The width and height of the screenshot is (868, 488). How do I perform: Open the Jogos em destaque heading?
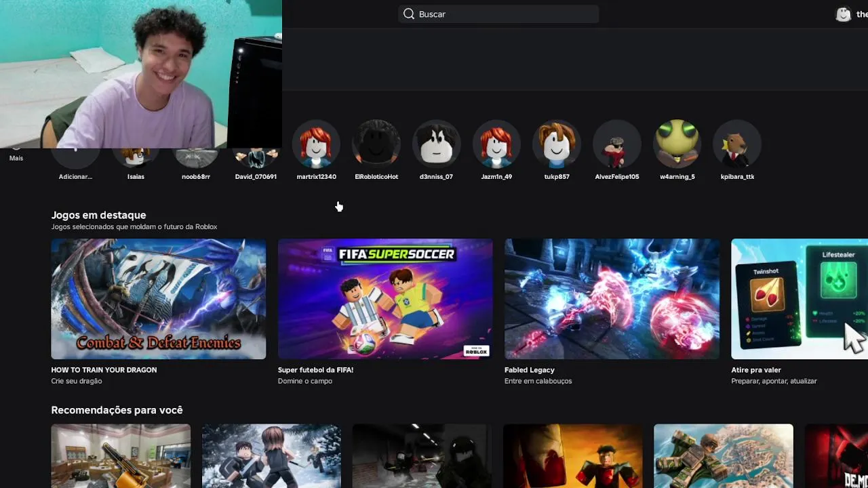tap(98, 215)
